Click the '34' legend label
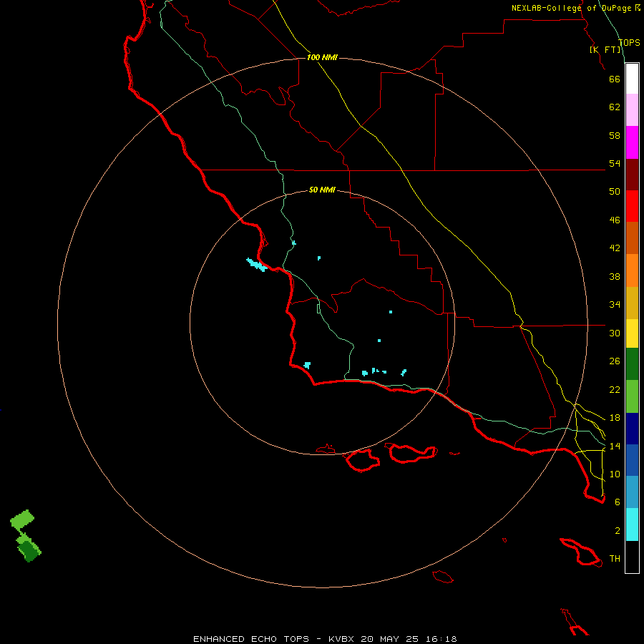This screenshot has width=644, height=644. coord(615,305)
